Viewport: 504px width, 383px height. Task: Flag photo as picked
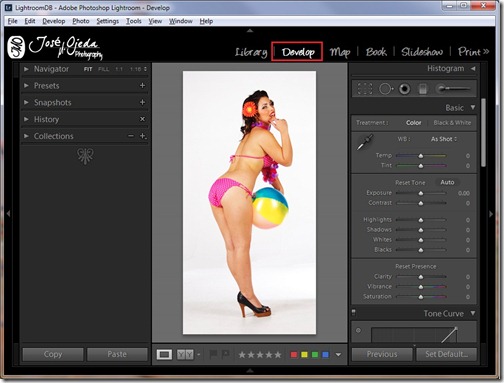coord(213,355)
